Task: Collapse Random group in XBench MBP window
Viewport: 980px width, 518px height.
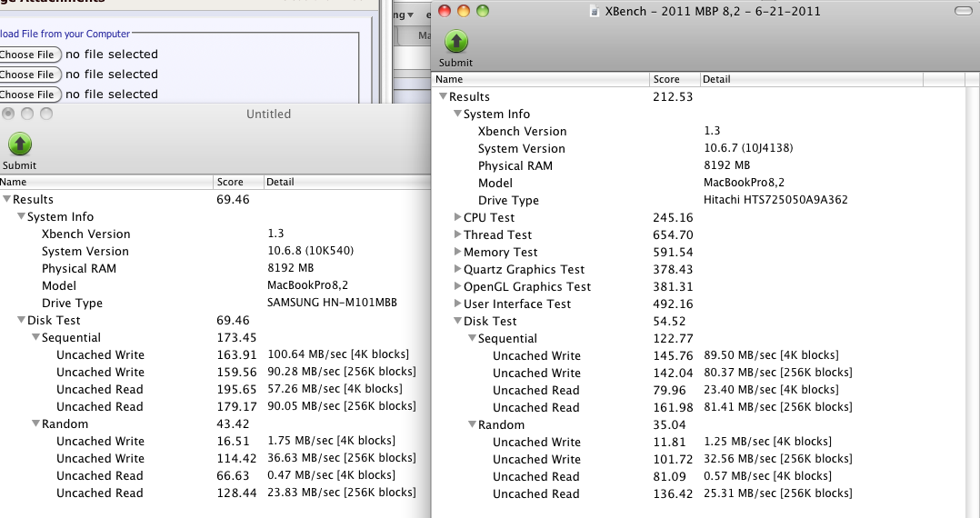Action: [x=472, y=424]
